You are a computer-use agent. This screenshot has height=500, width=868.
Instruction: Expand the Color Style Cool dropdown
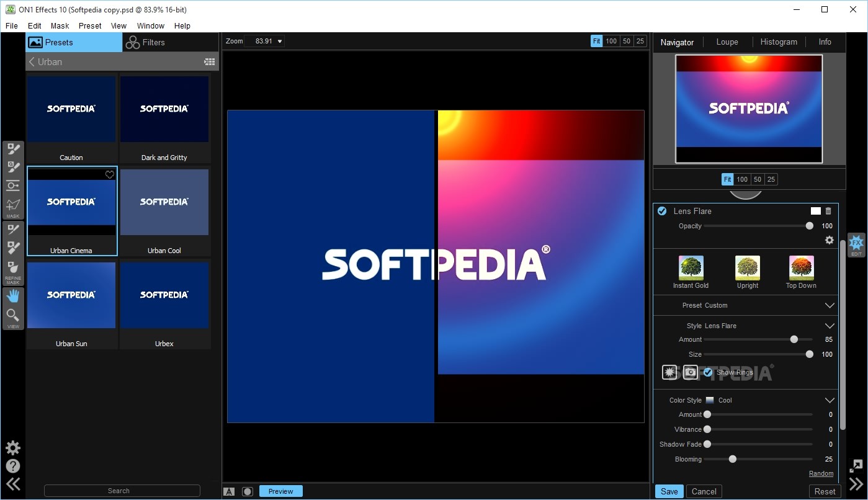(x=830, y=400)
